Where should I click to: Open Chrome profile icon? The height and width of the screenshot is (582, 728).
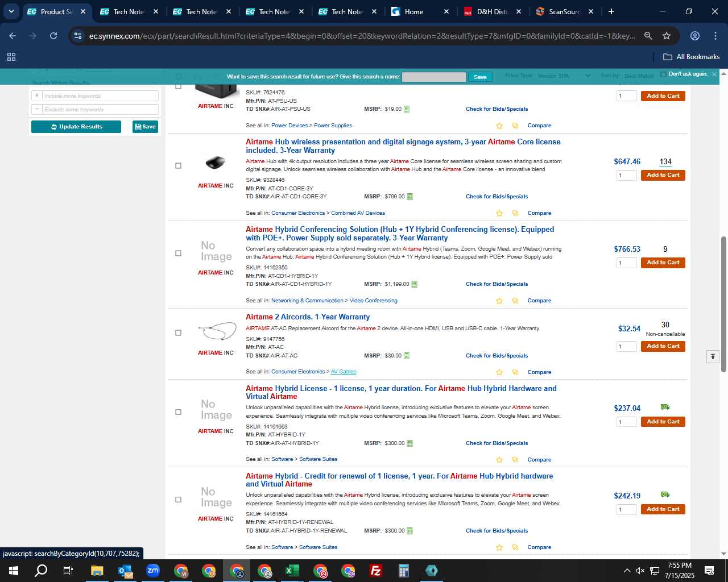695,36
